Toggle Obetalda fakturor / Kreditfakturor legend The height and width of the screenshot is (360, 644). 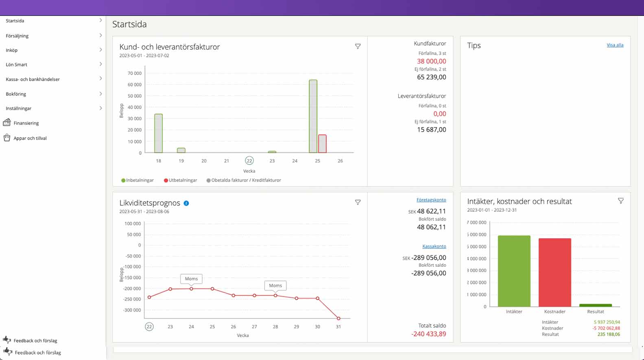244,180
